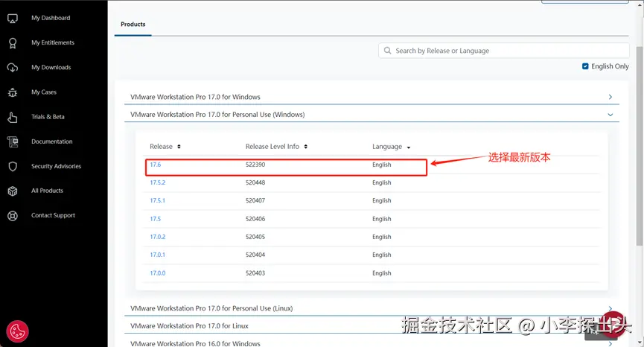Screen dimensions: 644x347
Task: Click the Search by Release or Language field
Action: 503,51
